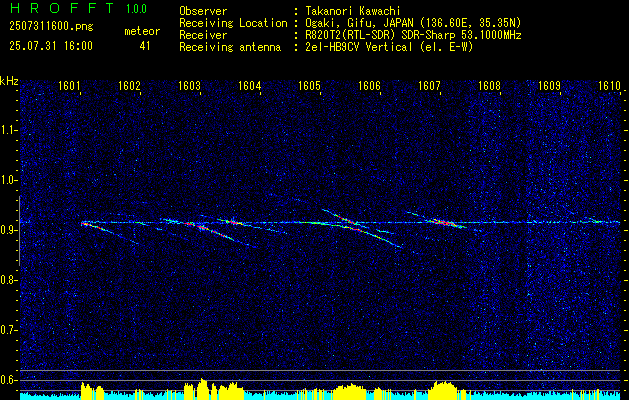629x400 pixels.
Task: Click the Ogaki, Gifu, JAPAN location text
Action: (x=413, y=23)
